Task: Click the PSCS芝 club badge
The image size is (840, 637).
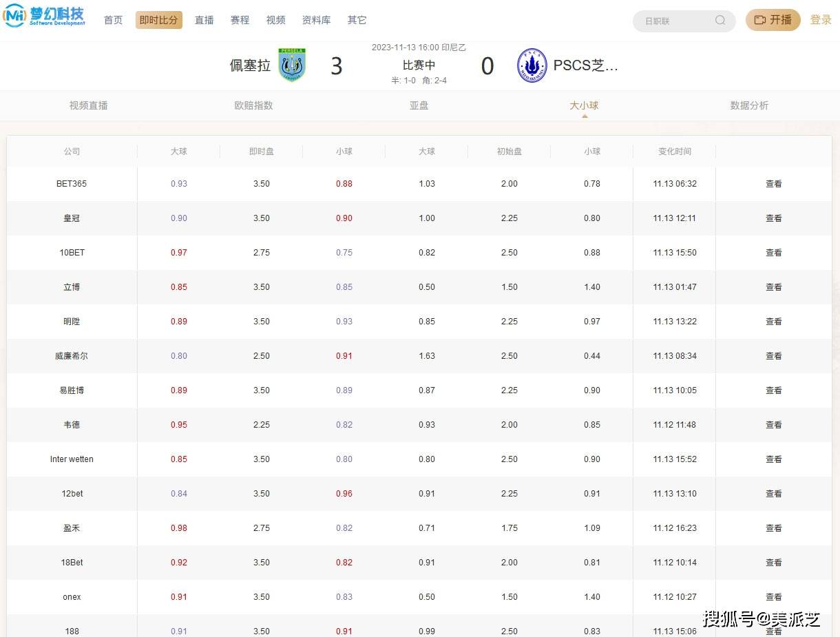Action: pyautogui.click(x=532, y=65)
